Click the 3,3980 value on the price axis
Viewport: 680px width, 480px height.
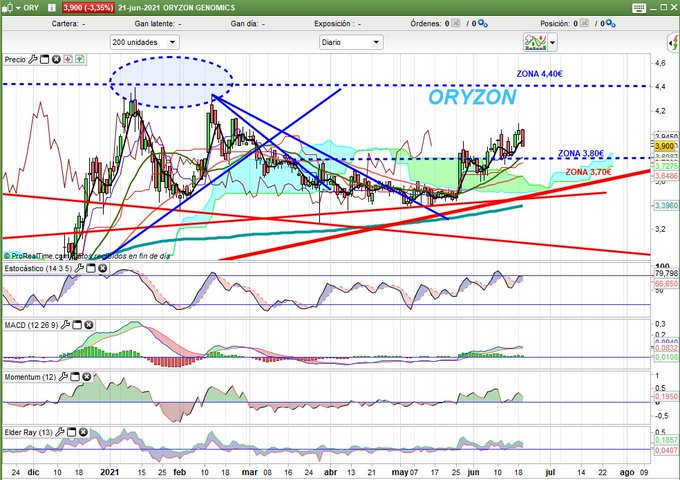pyautogui.click(x=666, y=205)
